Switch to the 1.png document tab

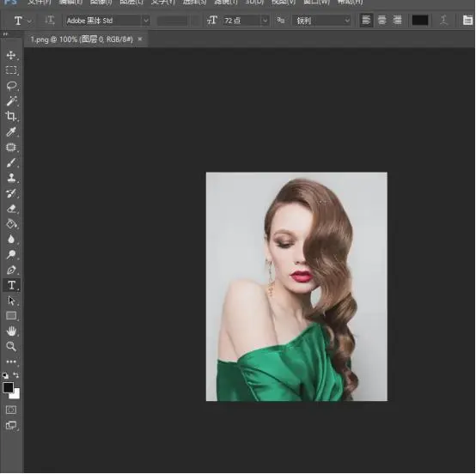tap(82, 39)
